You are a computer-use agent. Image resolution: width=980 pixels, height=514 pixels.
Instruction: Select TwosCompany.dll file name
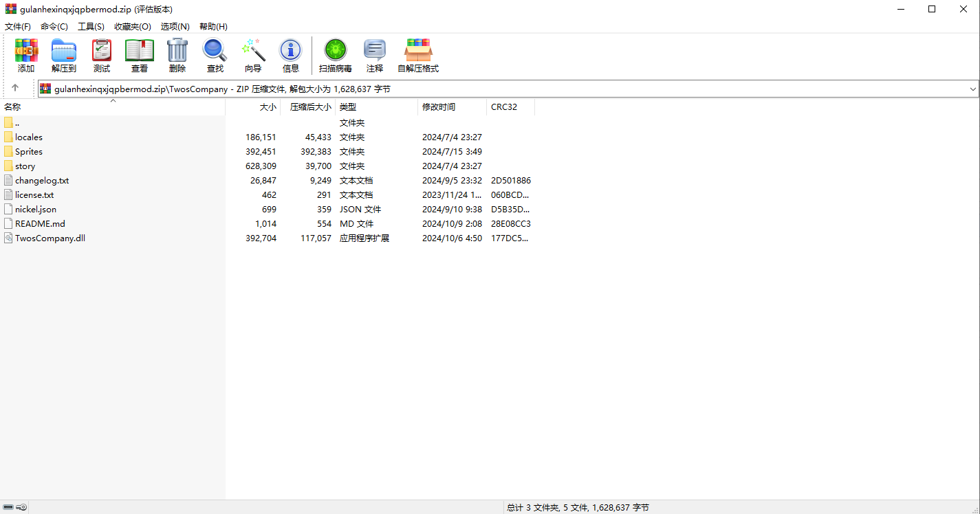coord(50,238)
